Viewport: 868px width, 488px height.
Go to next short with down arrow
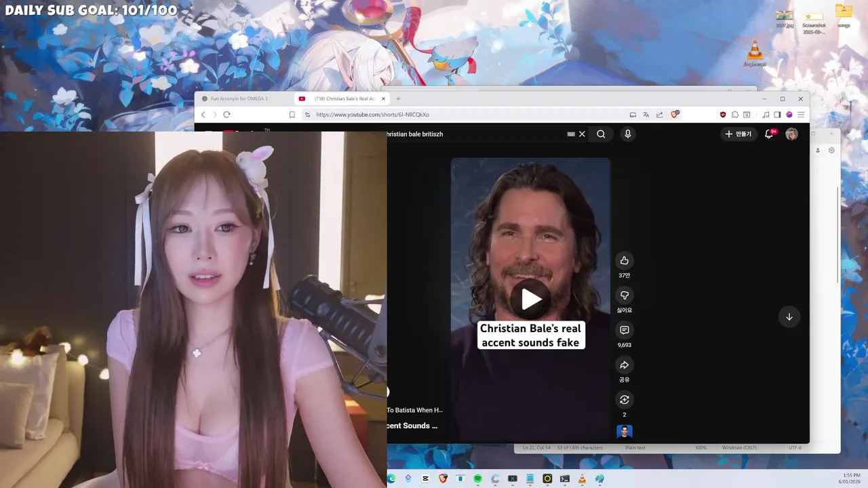click(789, 317)
